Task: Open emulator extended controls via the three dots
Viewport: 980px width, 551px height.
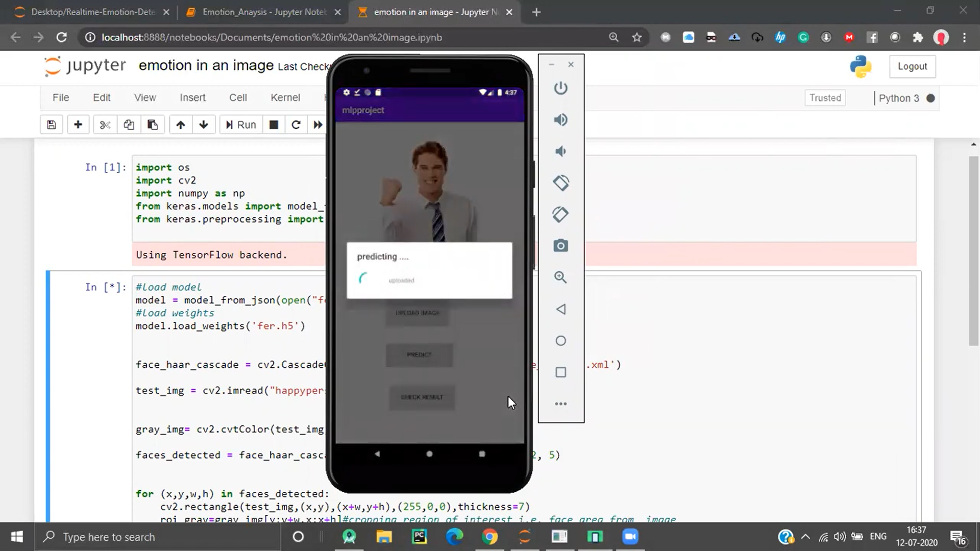Action: click(x=560, y=404)
